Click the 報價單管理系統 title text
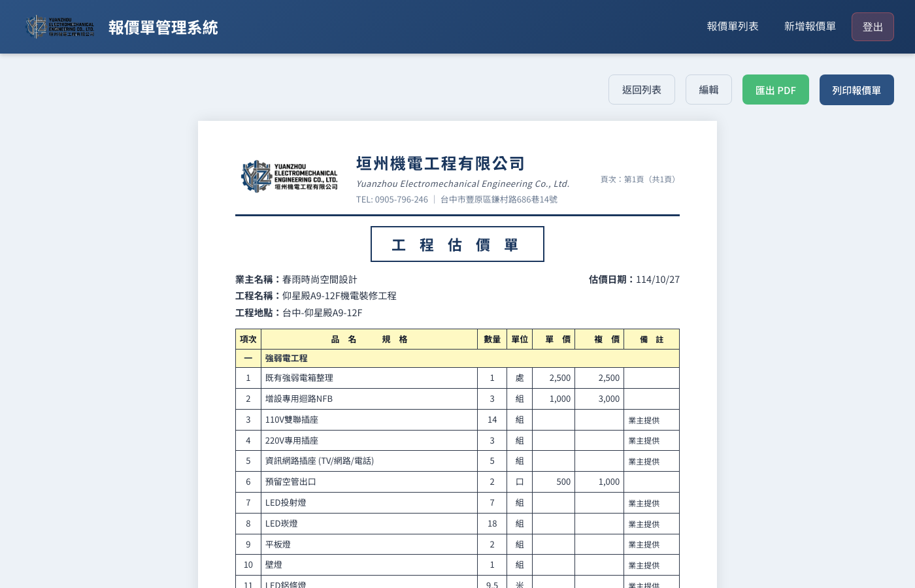The width and height of the screenshot is (915, 588). (x=163, y=27)
